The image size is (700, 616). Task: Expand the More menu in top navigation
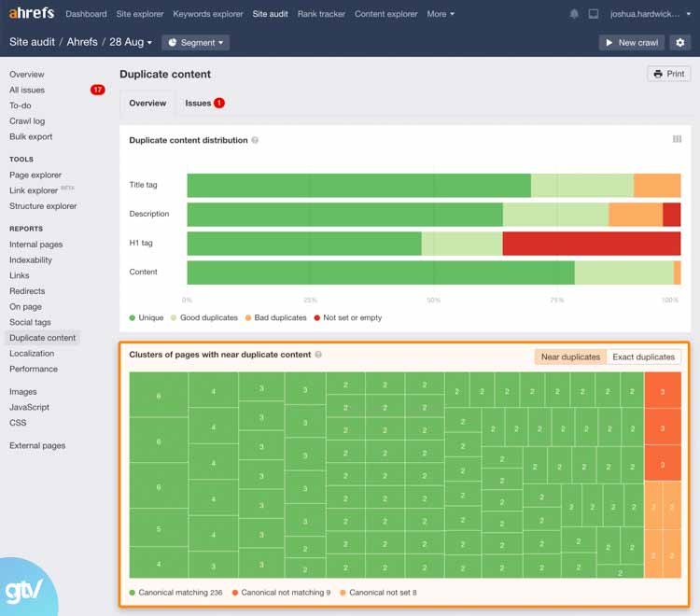(441, 14)
